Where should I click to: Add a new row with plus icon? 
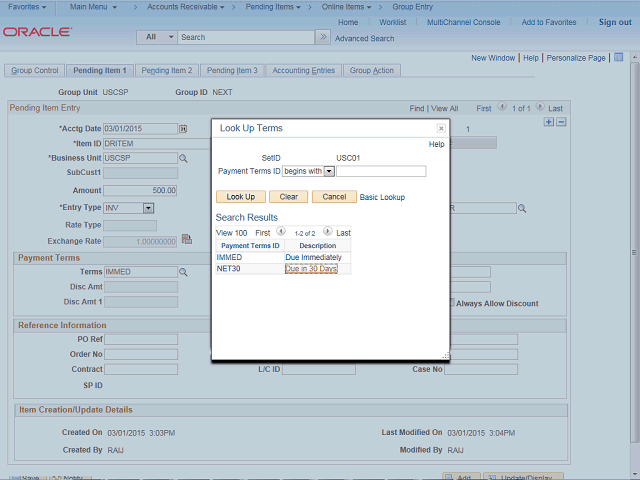click(x=548, y=122)
